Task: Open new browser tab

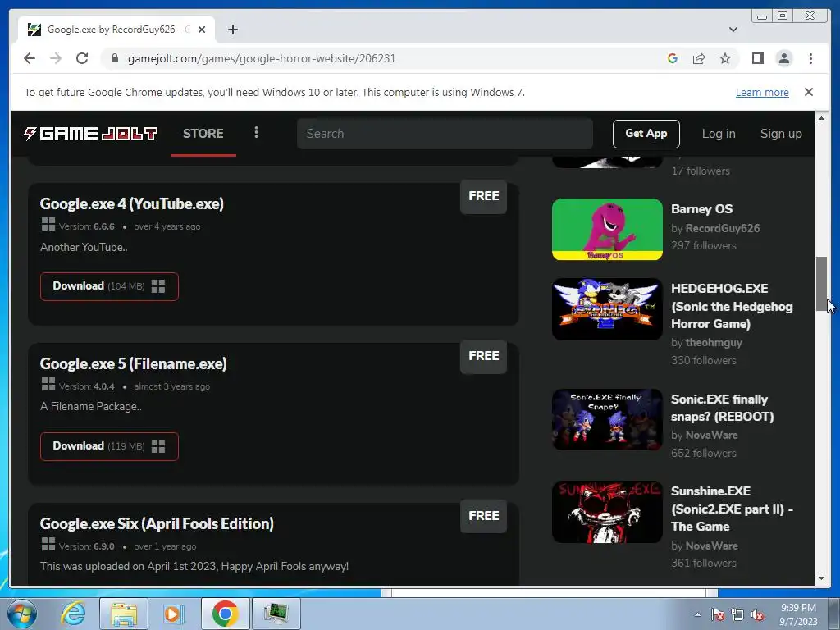Action: coord(232,30)
